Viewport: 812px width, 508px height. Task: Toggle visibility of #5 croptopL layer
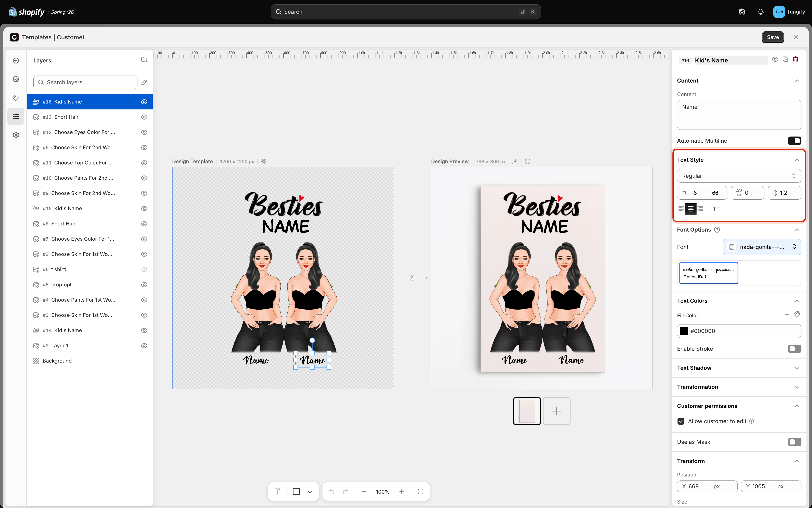(x=144, y=284)
